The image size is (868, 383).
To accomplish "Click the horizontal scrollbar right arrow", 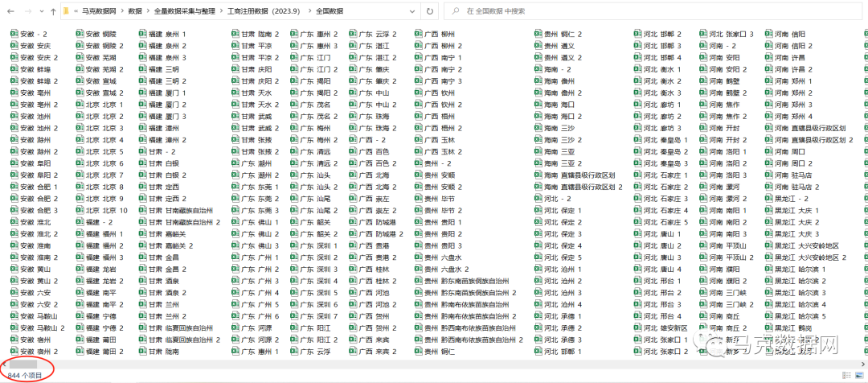I will [x=864, y=364].
